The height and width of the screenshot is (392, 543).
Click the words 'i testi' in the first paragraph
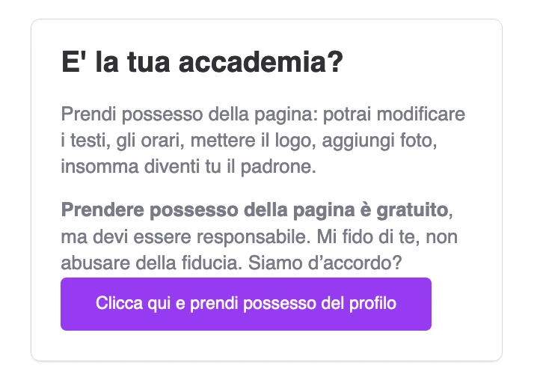[x=84, y=141]
